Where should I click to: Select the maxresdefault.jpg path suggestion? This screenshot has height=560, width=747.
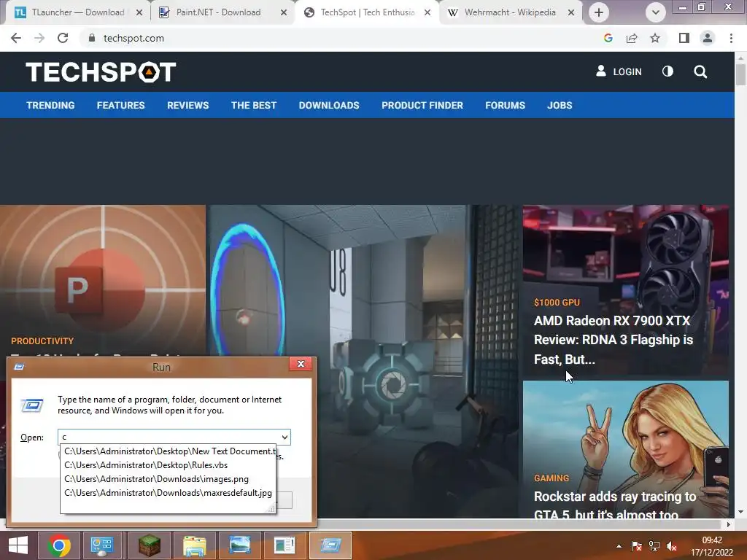tap(169, 493)
